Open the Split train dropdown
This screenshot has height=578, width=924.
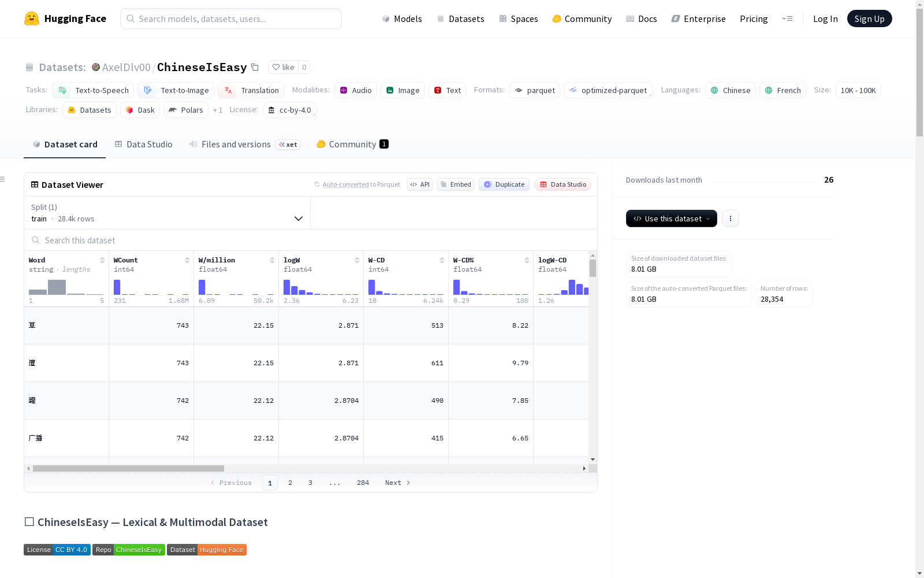pyautogui.click(x=167, y=213)
